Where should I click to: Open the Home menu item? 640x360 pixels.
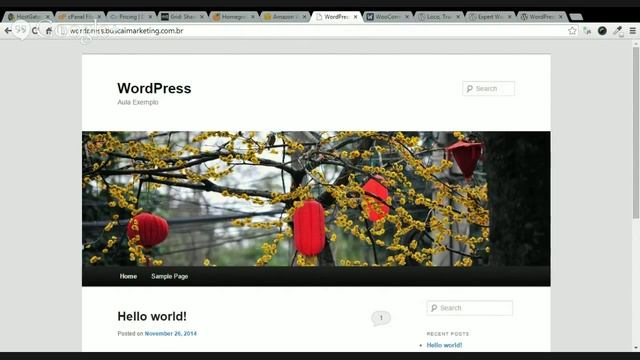coord(128,276)
